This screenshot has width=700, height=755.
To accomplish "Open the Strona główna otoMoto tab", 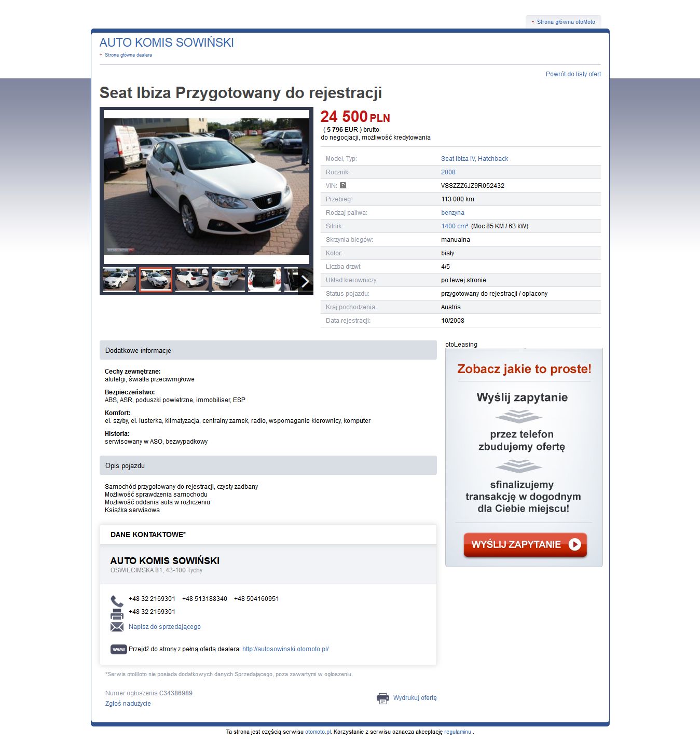I will 564,22.
